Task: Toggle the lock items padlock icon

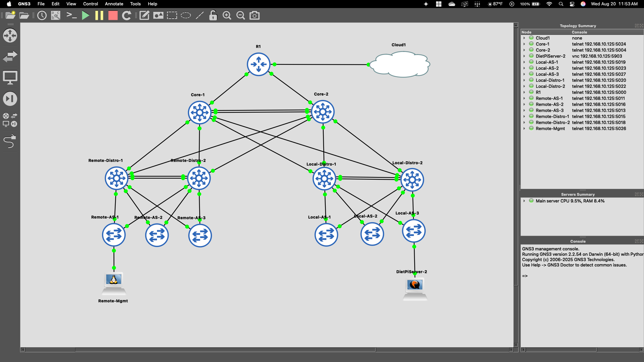Action: (x=213, y=15)
